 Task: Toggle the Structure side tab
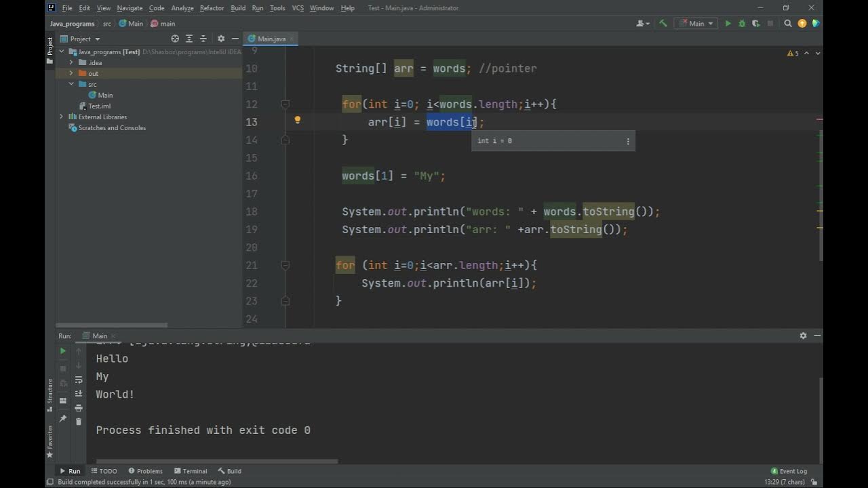50,395
